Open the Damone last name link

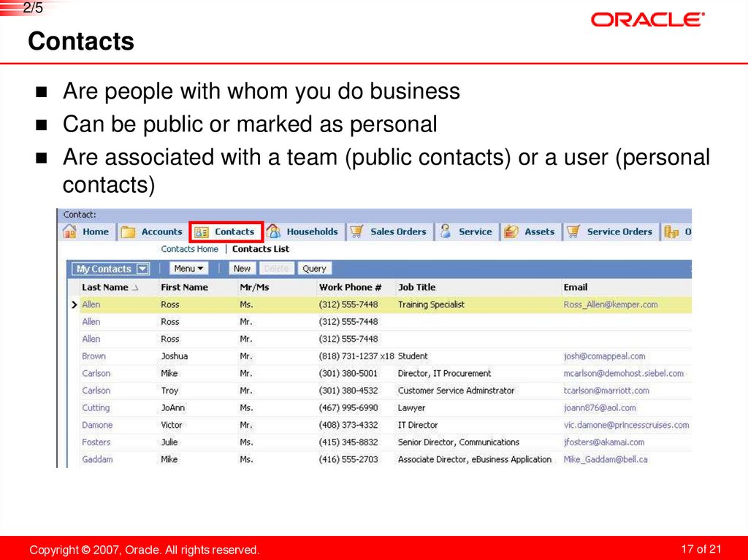[x=97, y=425]
